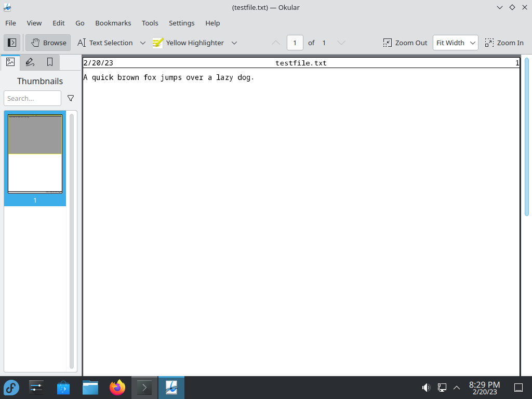Click the Zoom In button
The height and width of the screenshot is (399, 532).
(504, 43)
